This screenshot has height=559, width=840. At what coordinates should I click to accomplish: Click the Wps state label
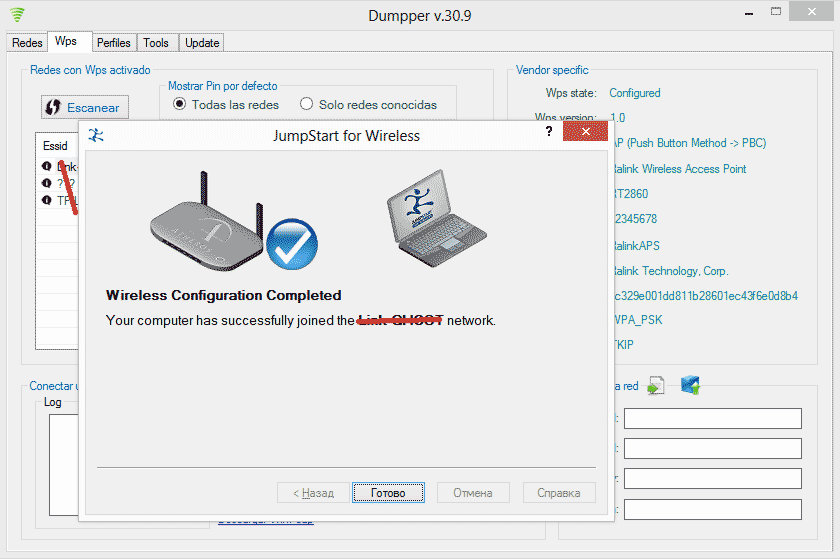point(571,93)
